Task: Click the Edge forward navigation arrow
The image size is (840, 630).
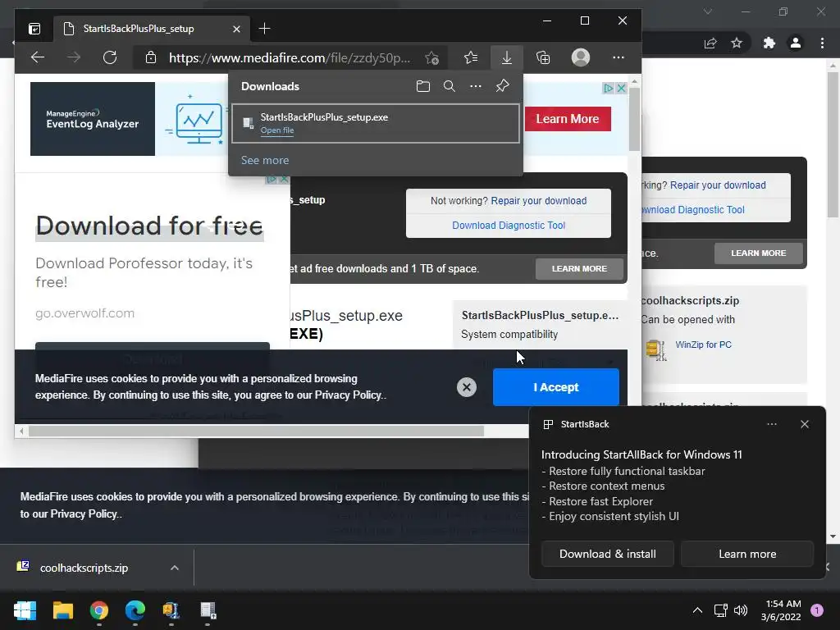Action: click(x=74, y=57)
